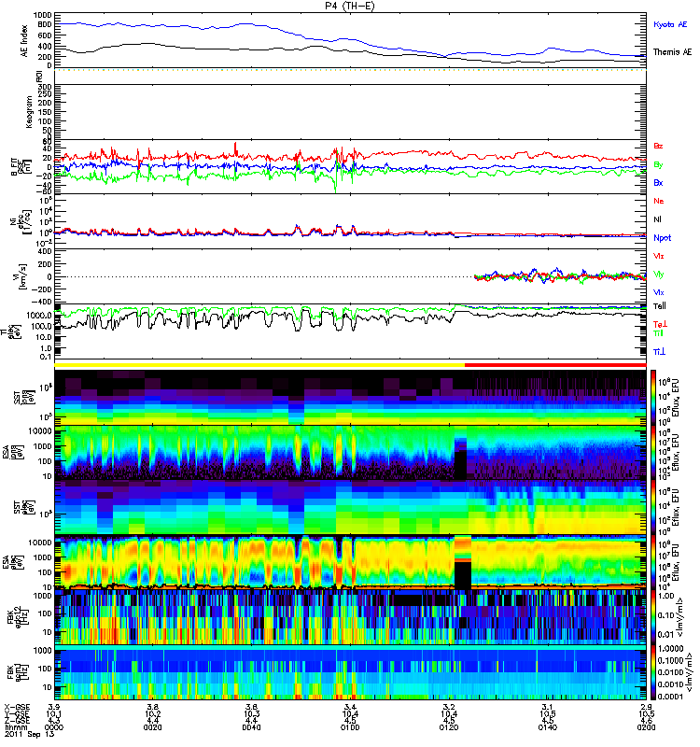Click the AE Index axis label
Image resolution: width=700 pixels, height=747 pixels.
pos(24,40)
